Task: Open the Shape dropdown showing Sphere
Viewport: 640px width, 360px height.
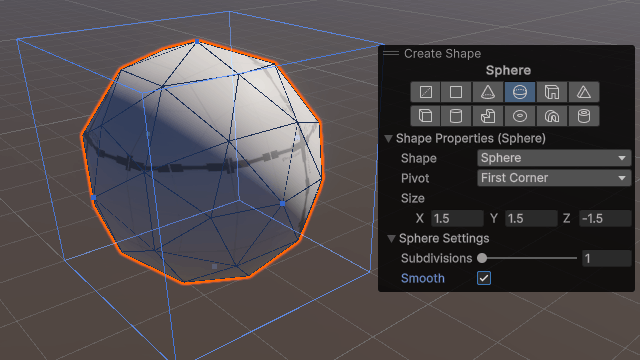Action: [x=554, y=158]
